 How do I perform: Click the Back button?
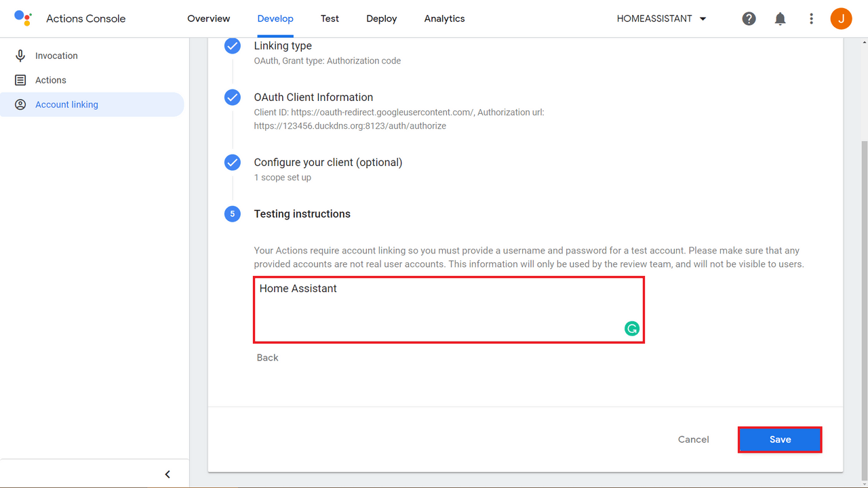click(x=268, y=358)
